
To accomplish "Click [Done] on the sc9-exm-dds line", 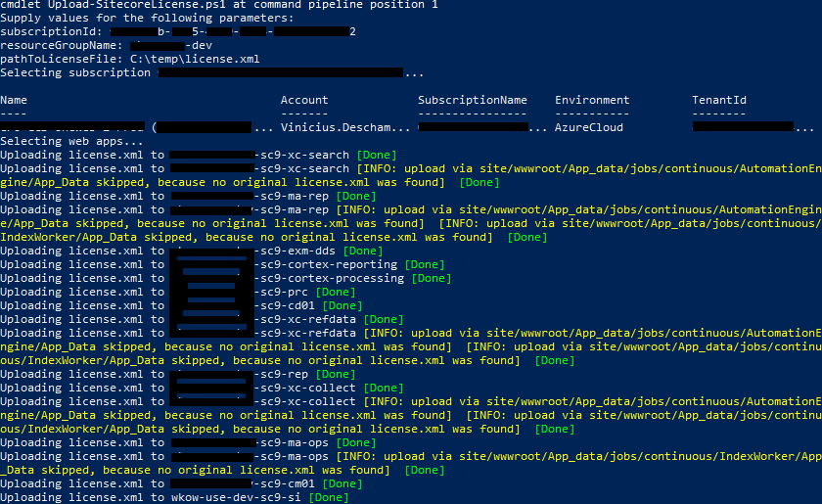I will coord(363,251).
